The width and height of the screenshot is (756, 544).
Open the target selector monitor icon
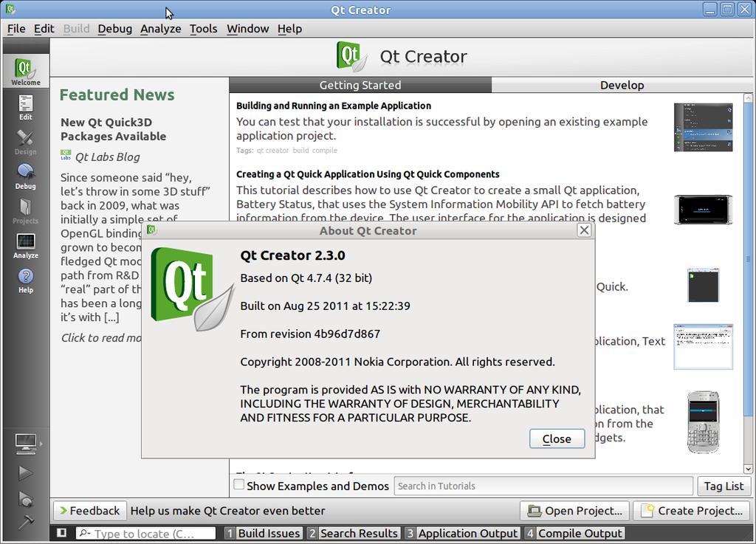[26, 444]
